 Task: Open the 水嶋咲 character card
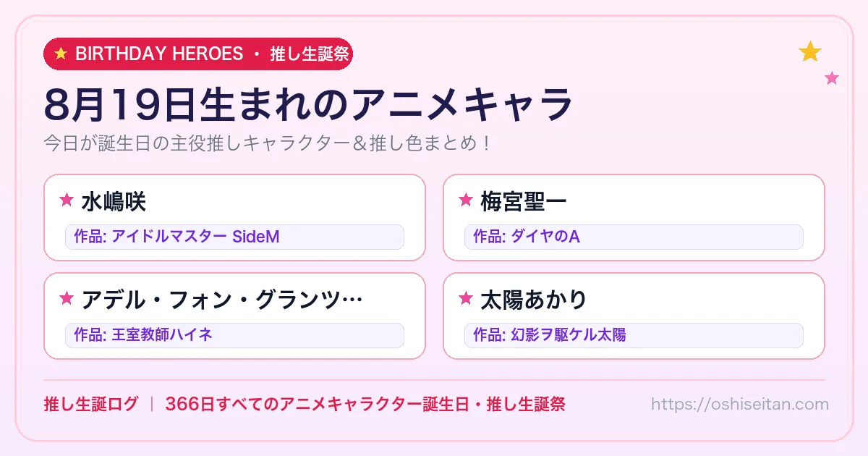tap(234, 217)
